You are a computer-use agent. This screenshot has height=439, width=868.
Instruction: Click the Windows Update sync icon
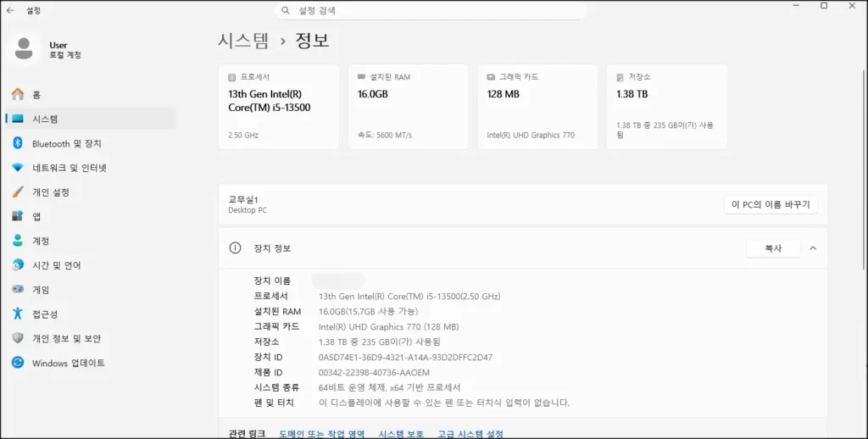(18, 363)
